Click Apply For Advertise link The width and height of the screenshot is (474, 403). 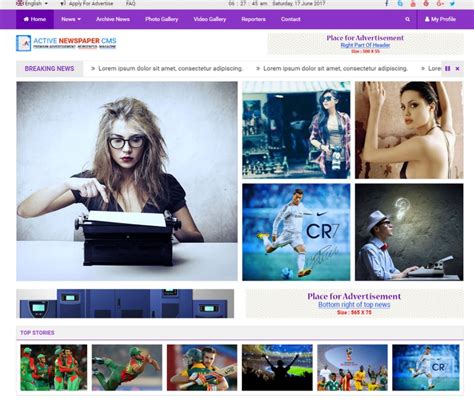tap(87, 4)
